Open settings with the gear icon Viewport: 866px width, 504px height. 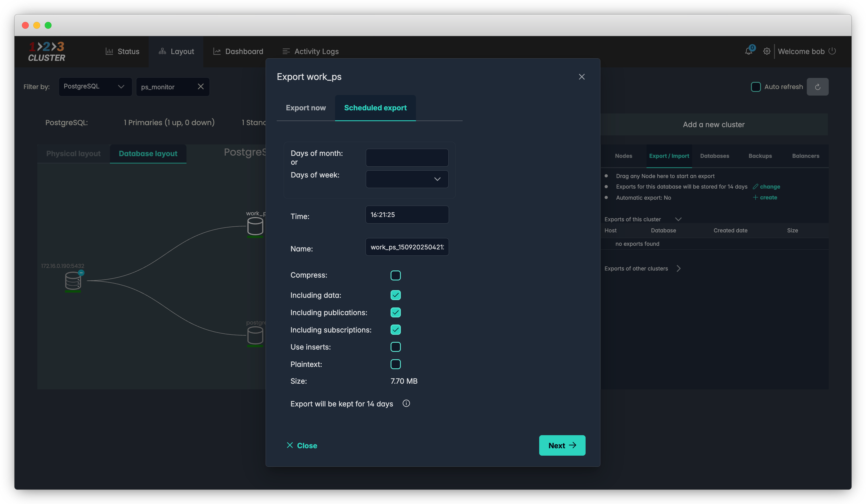pos(766,51)
